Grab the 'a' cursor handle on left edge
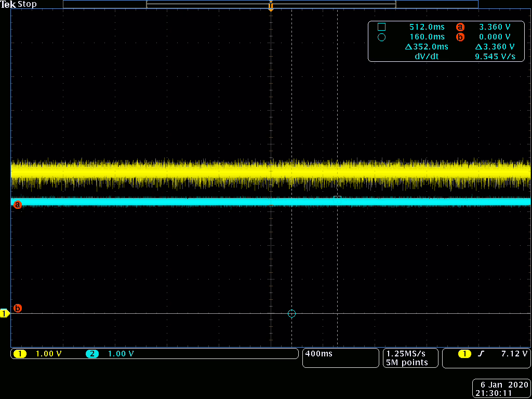The image size is (532, 399). [x=17, y=205]
